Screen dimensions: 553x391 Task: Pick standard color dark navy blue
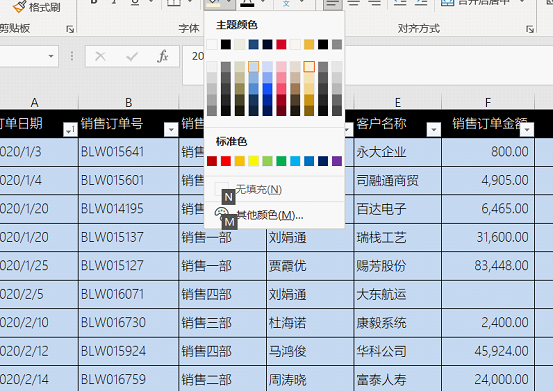(x=323, y=161)
